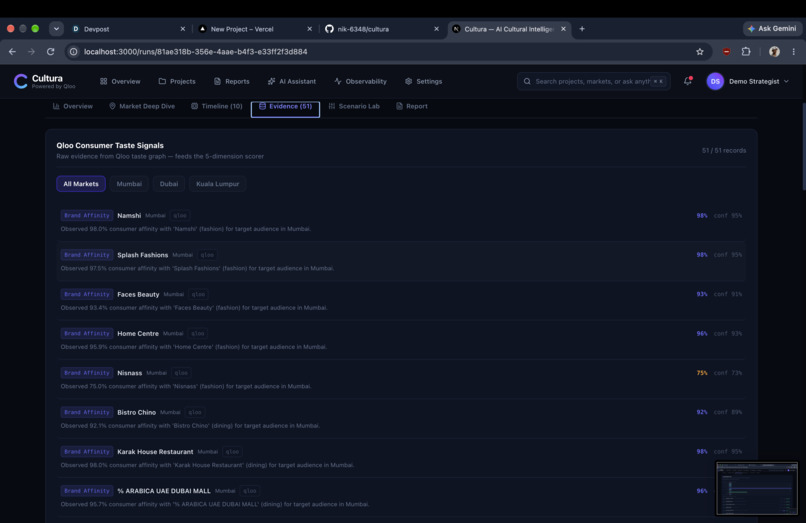The image size is (806, 523).
Task: Click Brand Affinity tag on Namshi row
Action: 87,215
